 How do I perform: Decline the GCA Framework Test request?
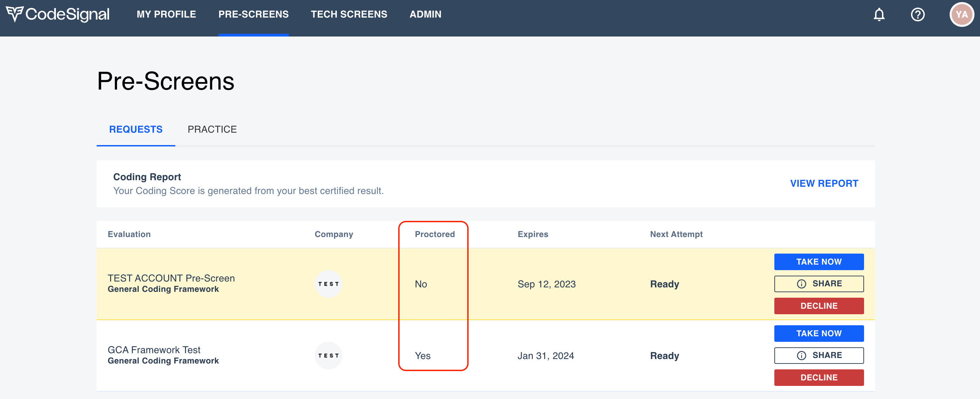tap(819, 377)
